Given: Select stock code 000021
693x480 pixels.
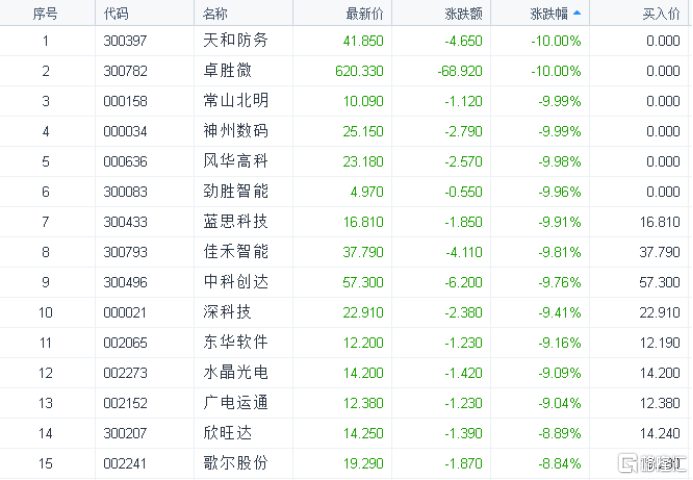Looking at the screenshot, I should pyautogui.click(x=125, y=313).
